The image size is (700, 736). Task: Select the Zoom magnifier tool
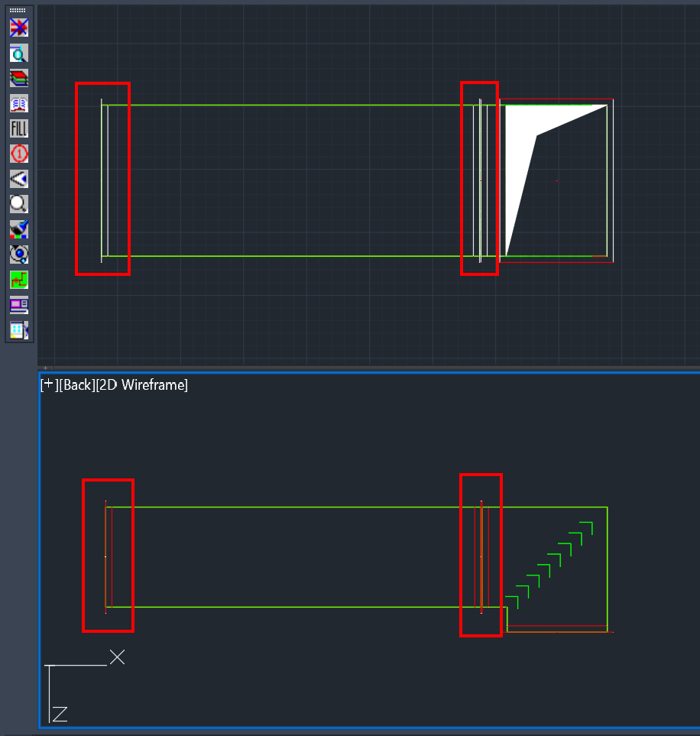pos(18,204)
